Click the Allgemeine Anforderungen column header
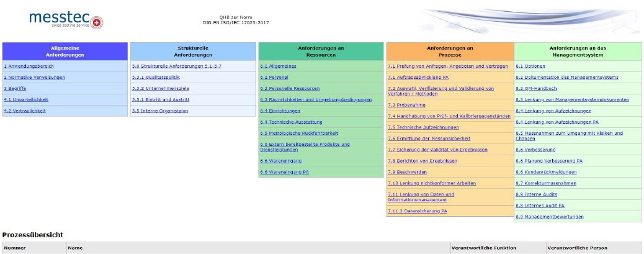The height and width of the screenshot is (254, 644). click(x=65, y=51)
